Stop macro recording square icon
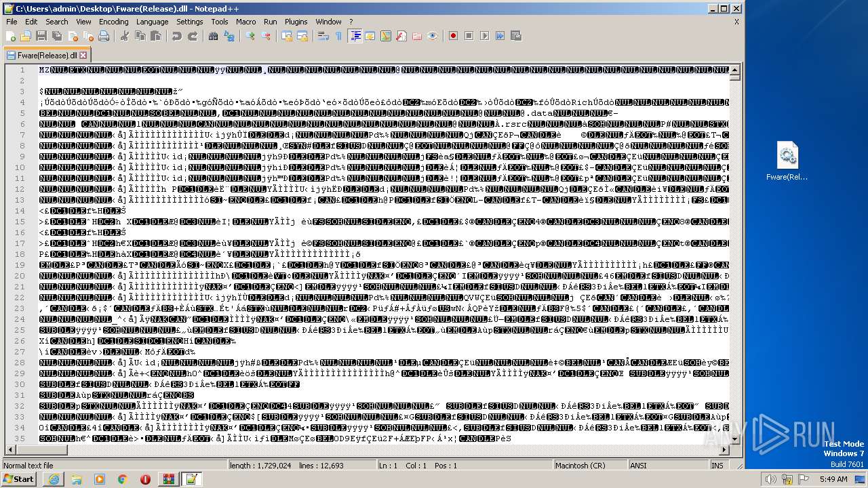This screenshot has width=868, height=488. tap(469, 36)
